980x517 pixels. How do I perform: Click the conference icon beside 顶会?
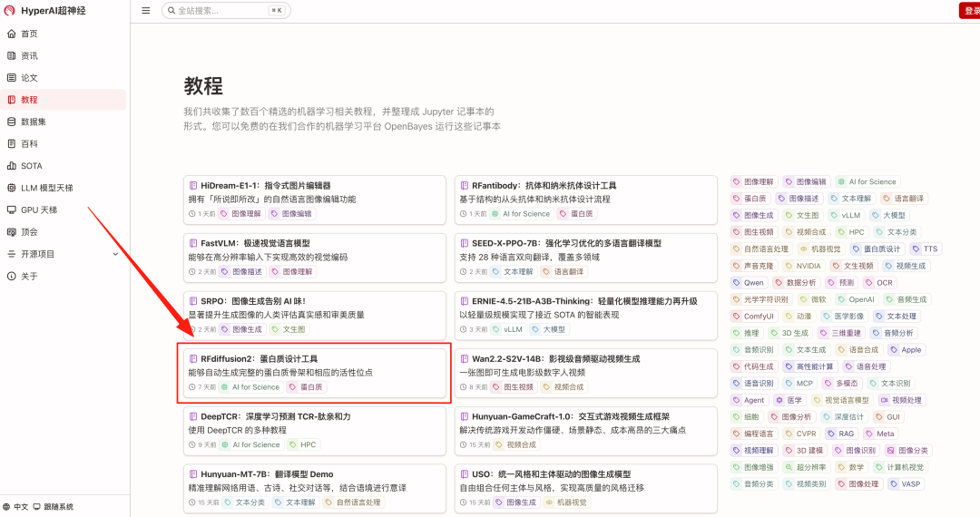click(11, 231)
